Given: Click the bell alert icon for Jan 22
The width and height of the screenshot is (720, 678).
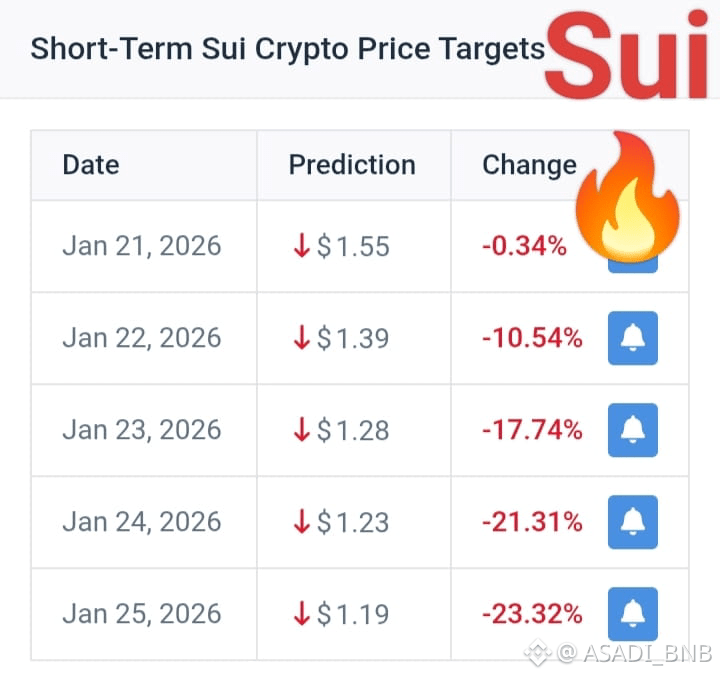Looking at the screenshot, I should click(633, 338).
